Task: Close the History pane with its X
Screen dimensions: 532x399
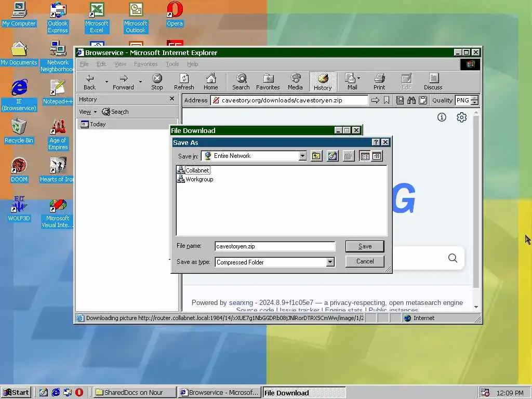Action: tap(171, 99)
